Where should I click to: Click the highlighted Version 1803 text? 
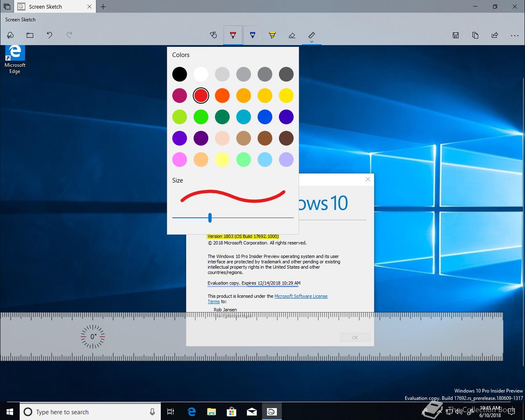pos(243,236)
